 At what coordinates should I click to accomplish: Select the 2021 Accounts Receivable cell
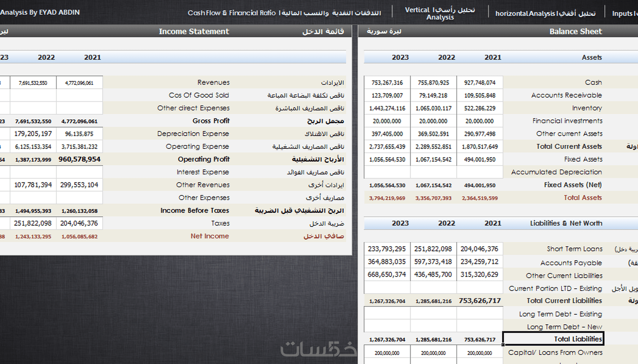pyautogui.click(x=480, y=95)
